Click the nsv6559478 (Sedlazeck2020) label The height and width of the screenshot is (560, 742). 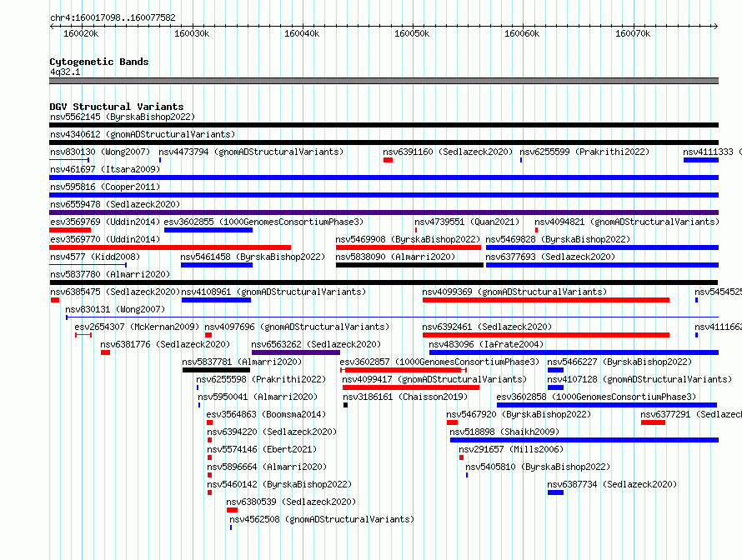point(115,204)
